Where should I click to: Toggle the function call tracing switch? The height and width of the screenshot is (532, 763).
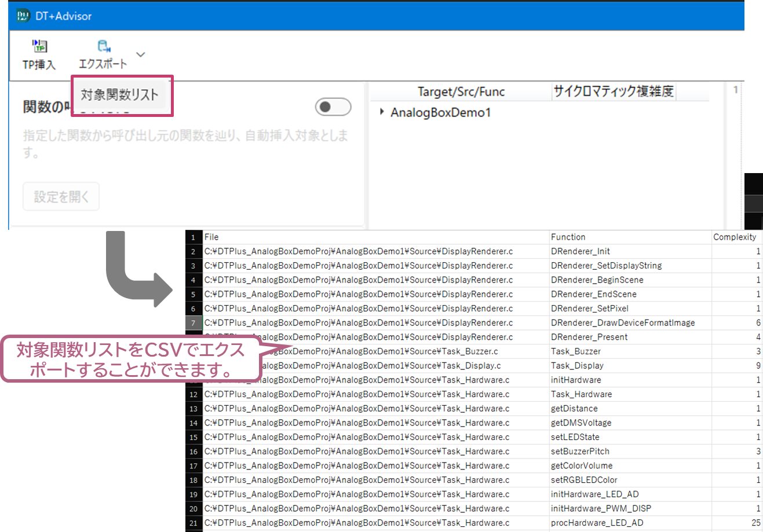(333, 107)
